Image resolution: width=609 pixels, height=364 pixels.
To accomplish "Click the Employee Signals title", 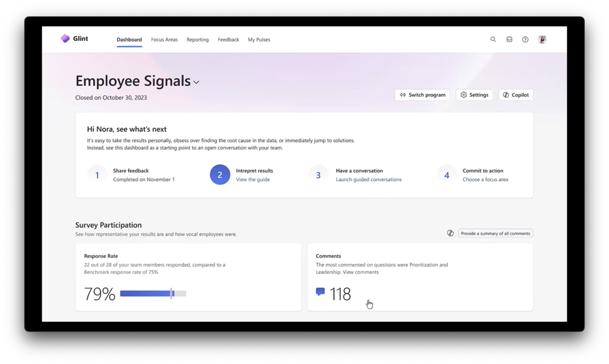I will click(133, 81).
